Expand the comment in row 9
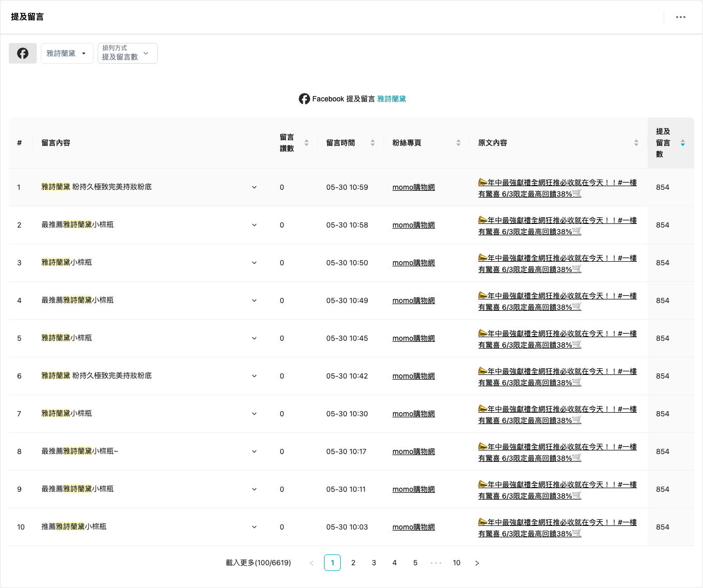Image resolution: width=703 pixels, height=588 pixels. (254, 489)
